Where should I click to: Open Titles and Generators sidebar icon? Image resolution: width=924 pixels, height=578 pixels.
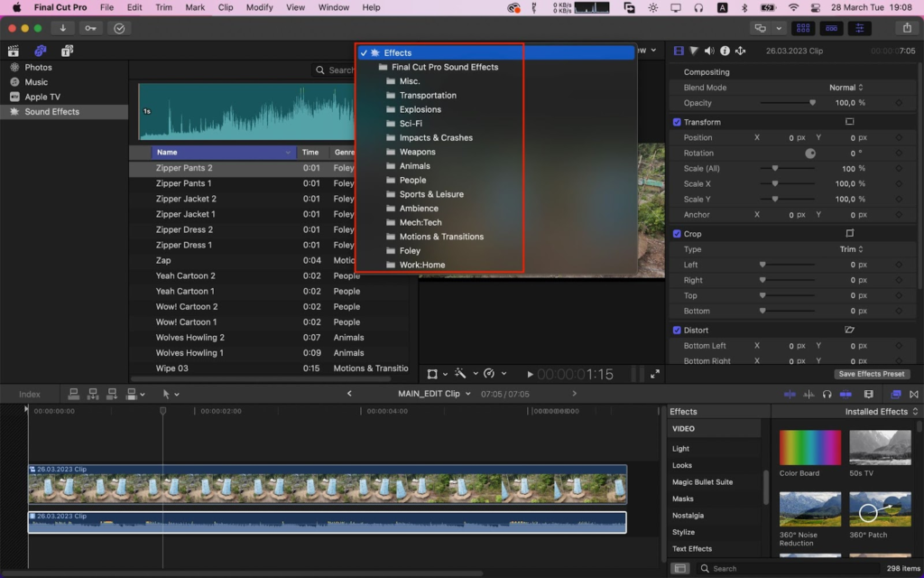[x=67, y=51]
